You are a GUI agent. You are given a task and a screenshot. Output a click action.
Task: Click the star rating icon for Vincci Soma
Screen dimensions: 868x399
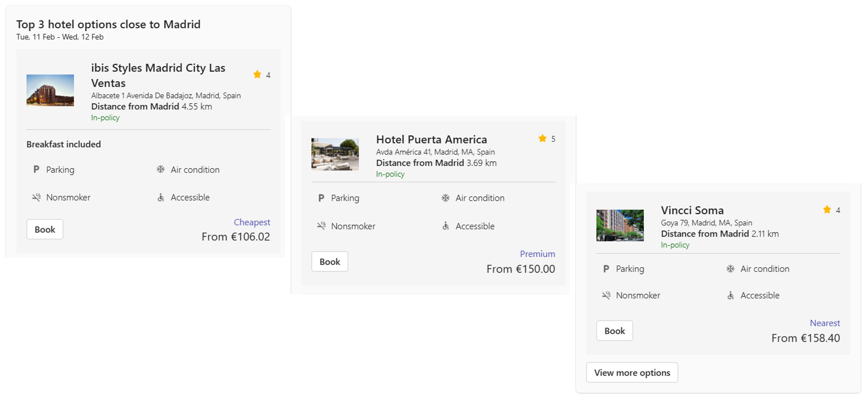click(x=827, y=210)
